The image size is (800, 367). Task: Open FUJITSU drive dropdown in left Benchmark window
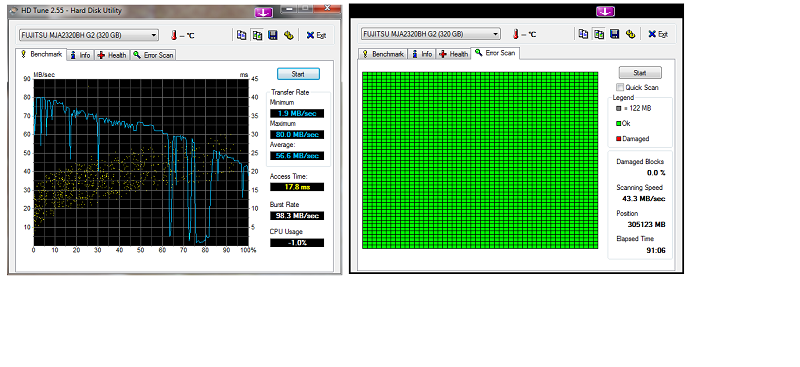[89, 35]
